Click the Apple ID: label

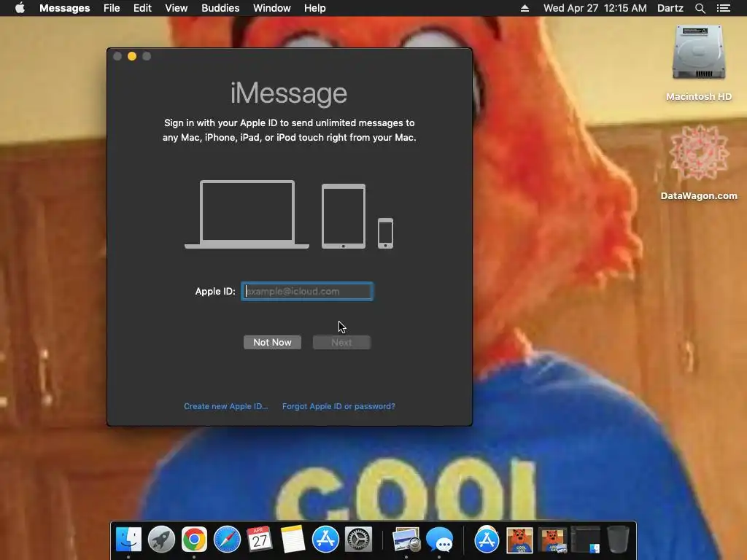coord(215,291)
